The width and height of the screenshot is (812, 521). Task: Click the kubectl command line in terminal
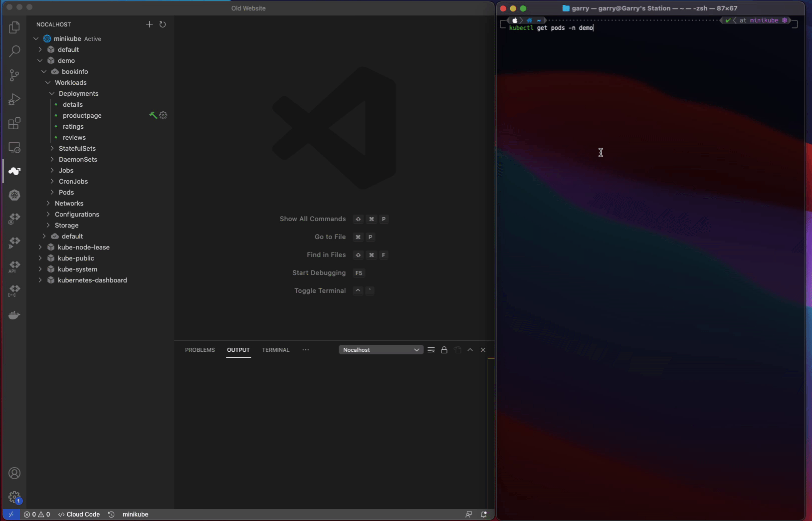pyautogui.click(x=551, y=28)
